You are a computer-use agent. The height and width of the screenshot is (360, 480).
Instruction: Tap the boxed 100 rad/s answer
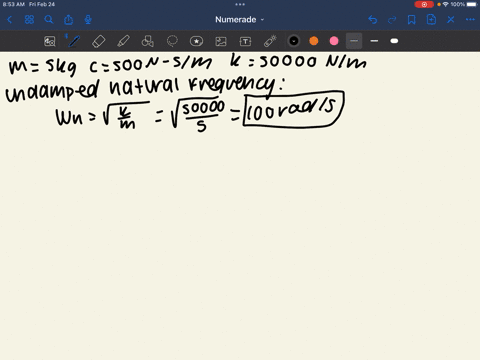tap(294, 109)
